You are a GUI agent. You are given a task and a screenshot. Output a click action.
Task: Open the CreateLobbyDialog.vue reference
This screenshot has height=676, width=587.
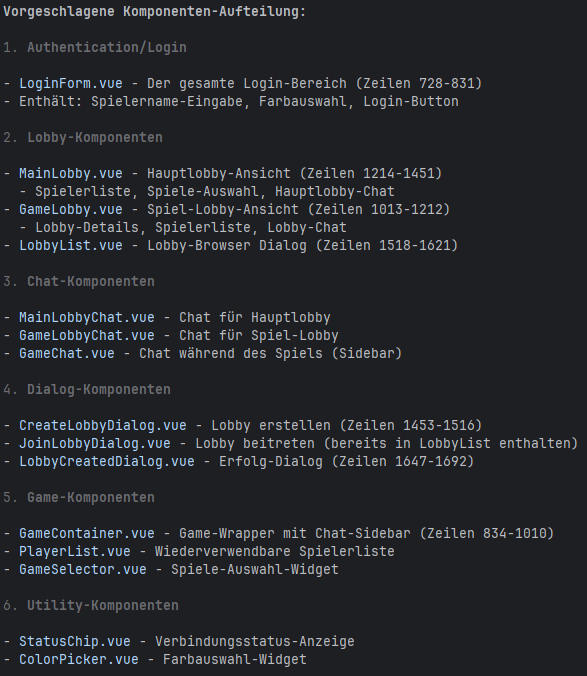pos(103,426)
